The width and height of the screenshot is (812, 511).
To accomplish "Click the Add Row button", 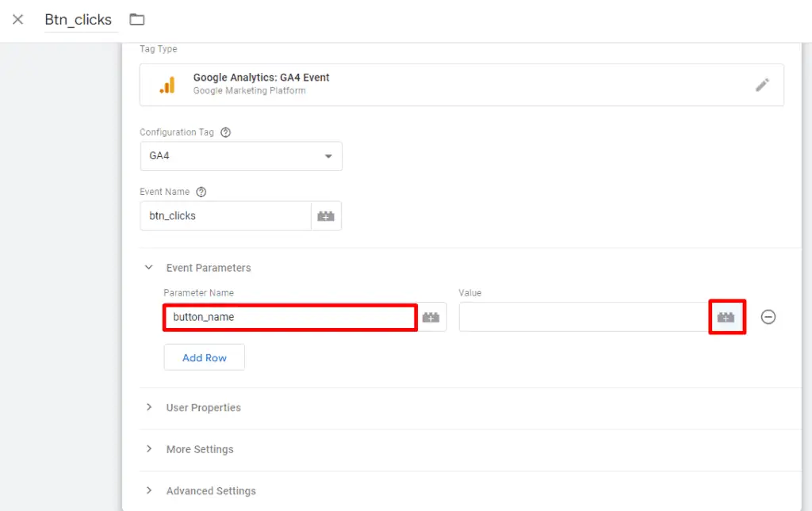I will click(204, 357).
